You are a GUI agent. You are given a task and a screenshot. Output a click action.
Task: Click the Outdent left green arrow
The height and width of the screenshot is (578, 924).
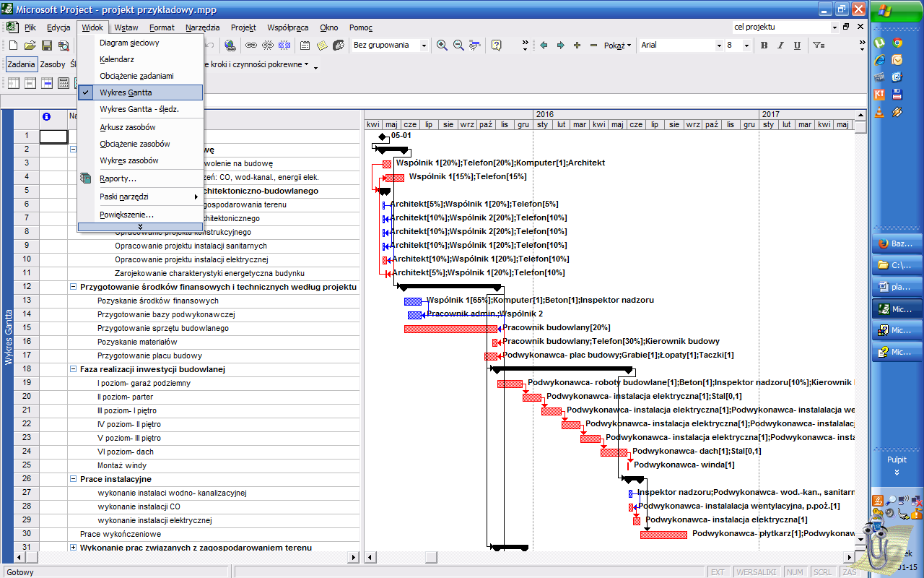tap(544, 46)
